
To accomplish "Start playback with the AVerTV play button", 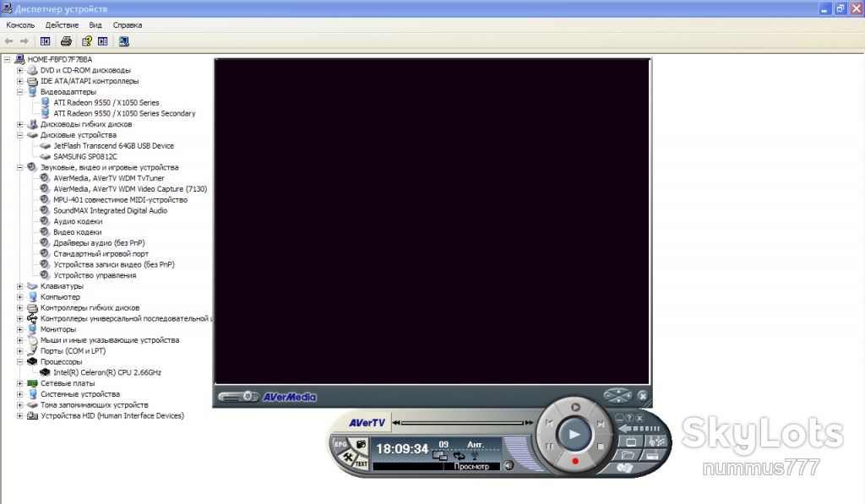I will 574,434.
